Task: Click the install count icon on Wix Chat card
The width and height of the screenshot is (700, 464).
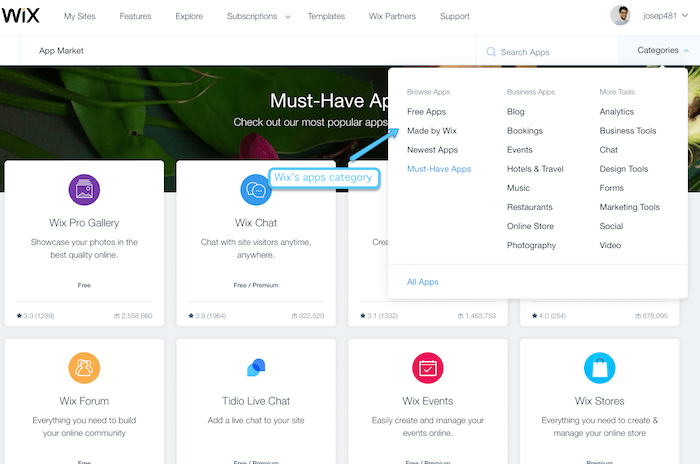Action: [294, 316]
